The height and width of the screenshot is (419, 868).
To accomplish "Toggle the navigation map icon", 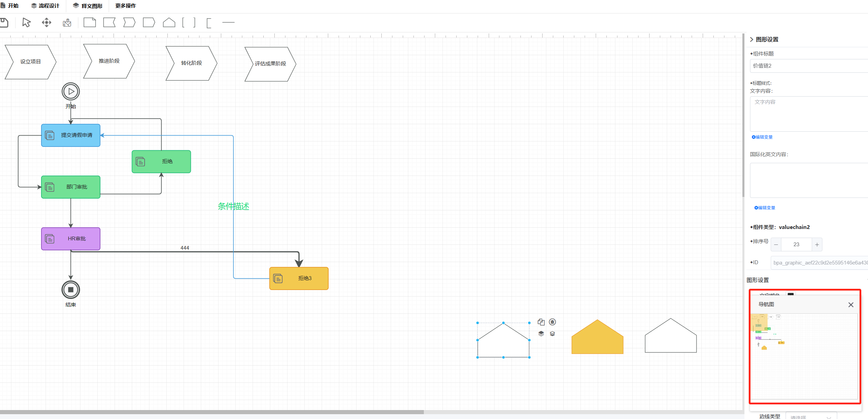I will click(67, 23).
